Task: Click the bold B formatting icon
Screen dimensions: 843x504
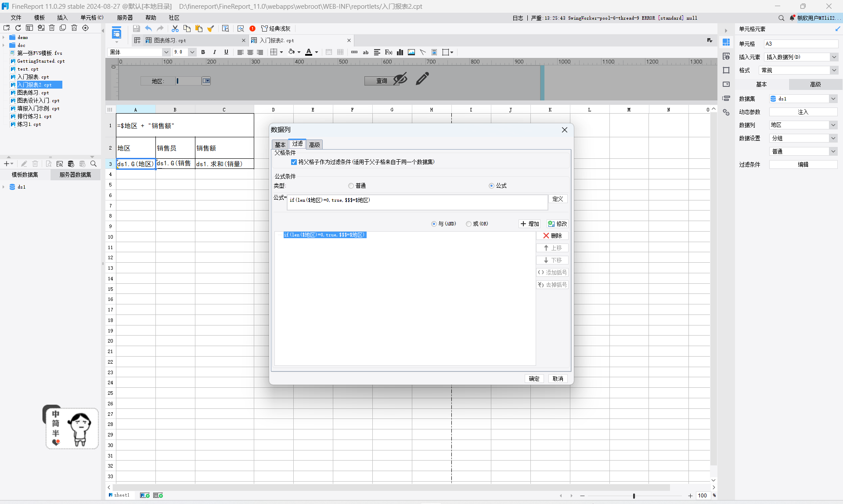Action: (x=203, y=52)
